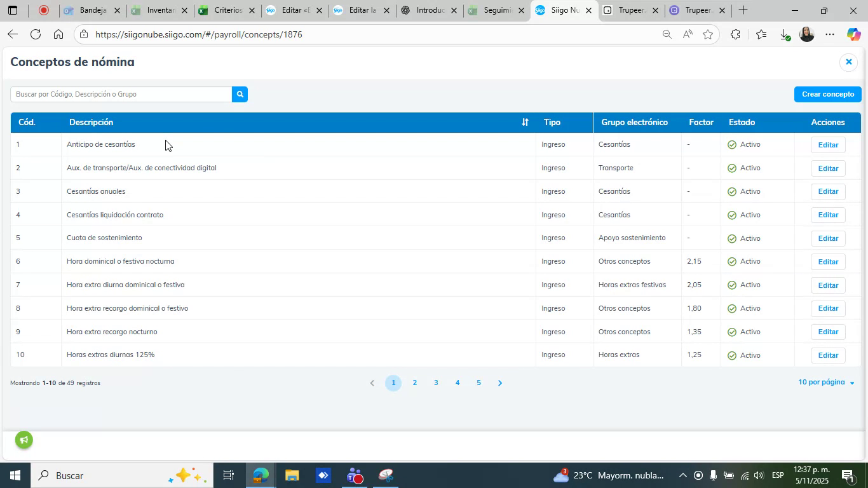Go to page 2 of results
This screenshot has height=488, width=868.
pyautogui.click(x=415, y=383)
